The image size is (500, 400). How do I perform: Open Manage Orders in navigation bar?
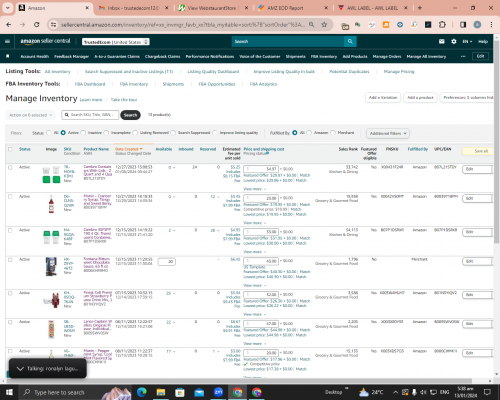tap(387, 56)
